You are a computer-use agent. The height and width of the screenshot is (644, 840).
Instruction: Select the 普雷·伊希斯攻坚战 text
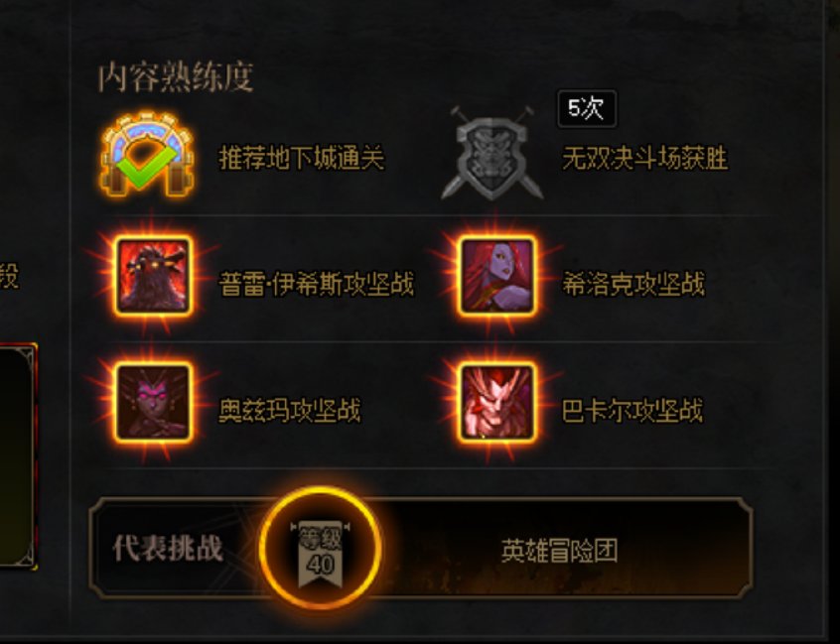317,284
